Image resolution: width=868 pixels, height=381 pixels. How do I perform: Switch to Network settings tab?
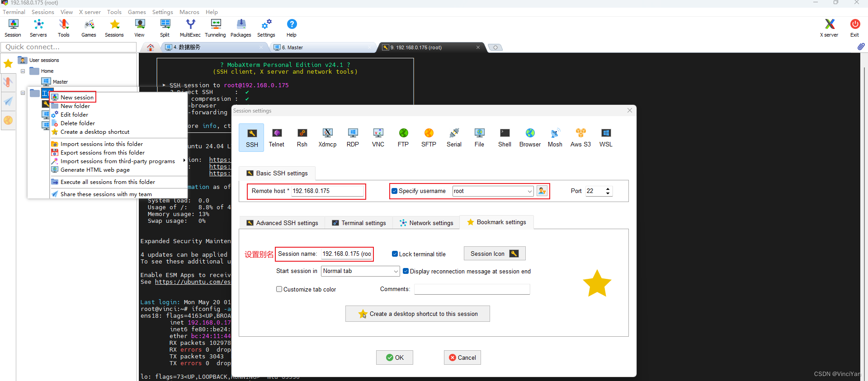tap(426, 223)
